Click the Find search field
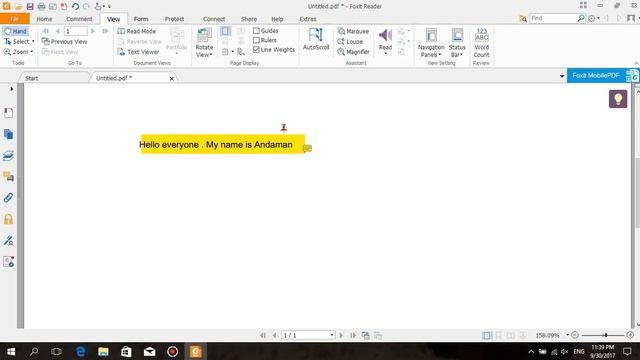The width and height of the screenshot is (640, 360). (x=553, y=18)
